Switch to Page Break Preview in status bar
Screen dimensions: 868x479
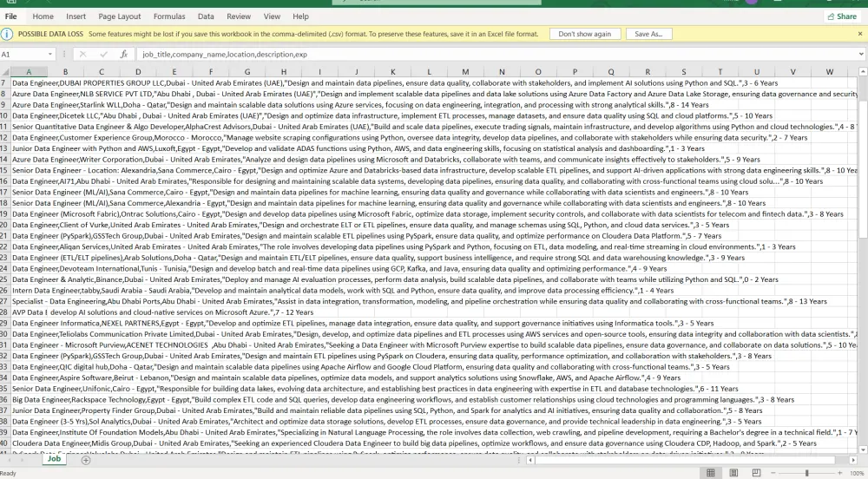pyautogui.click(x=756, y=473)
